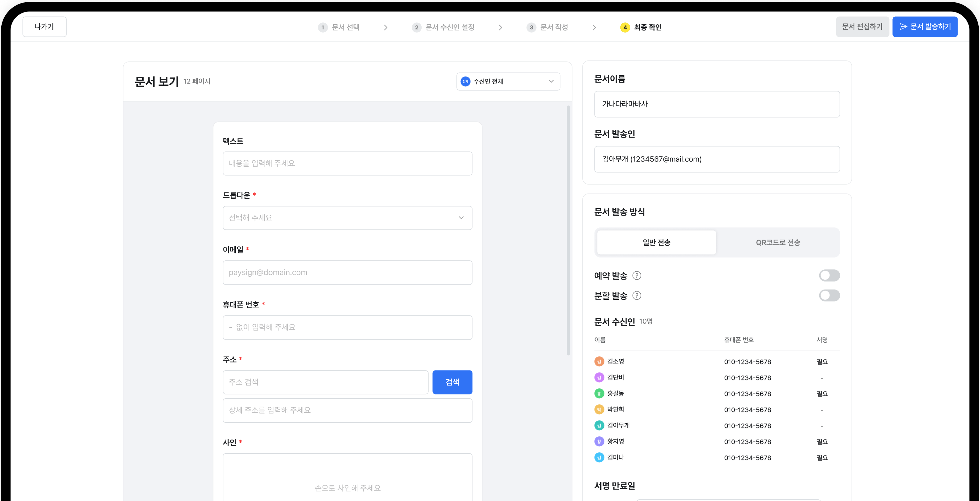Viewport: 980px width, 501px height.
Task: Turn on the 분할 발송 toggle
Action: [x=829, y=296]
